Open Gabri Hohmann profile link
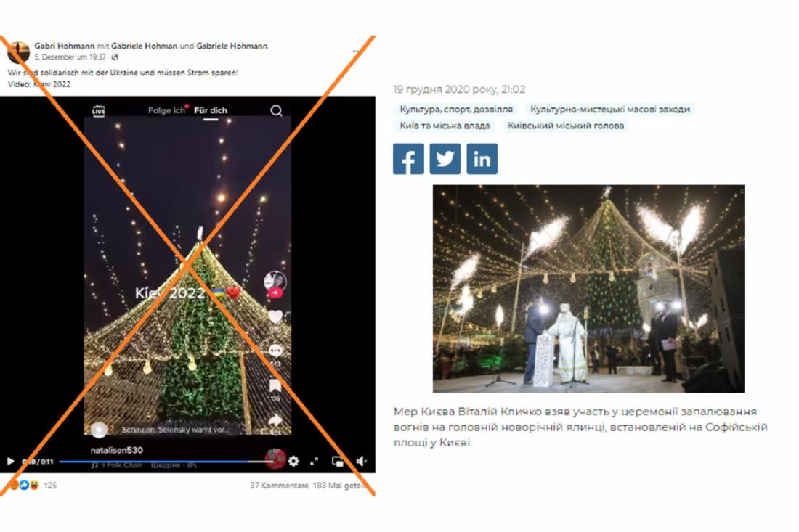Viewport: 799px width, 532px height. 64,46
